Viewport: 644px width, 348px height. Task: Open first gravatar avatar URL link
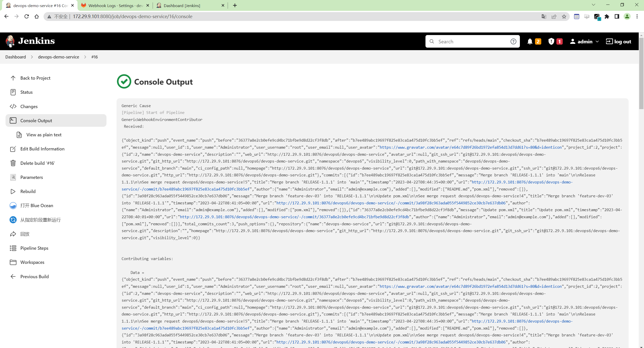[x=471, y=147]
